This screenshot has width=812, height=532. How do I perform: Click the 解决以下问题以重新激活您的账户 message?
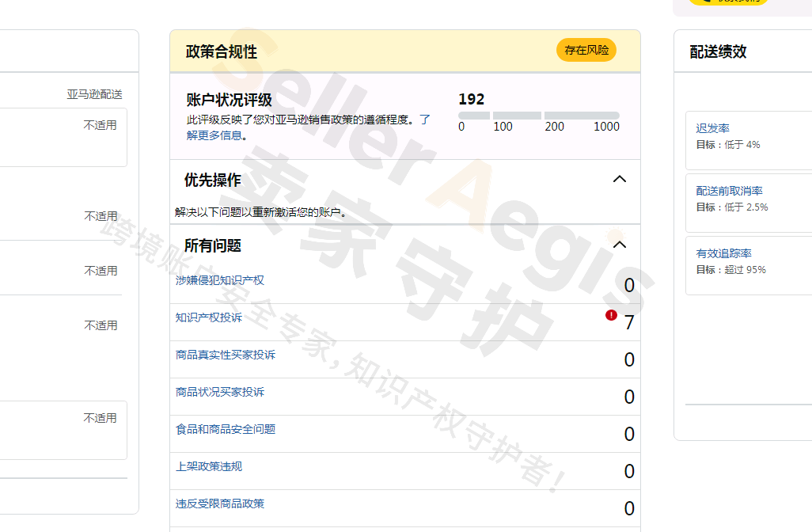(261, 212)
